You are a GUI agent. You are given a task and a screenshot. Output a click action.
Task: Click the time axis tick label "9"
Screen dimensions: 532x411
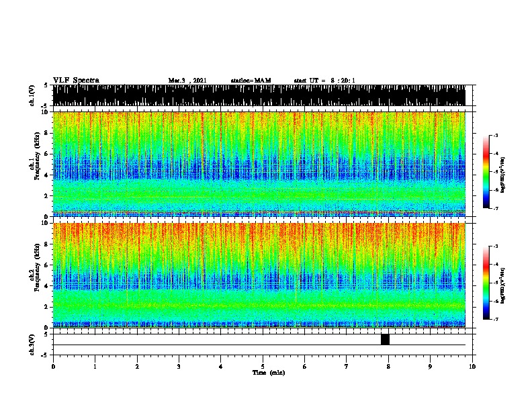[x=430, y=367]
